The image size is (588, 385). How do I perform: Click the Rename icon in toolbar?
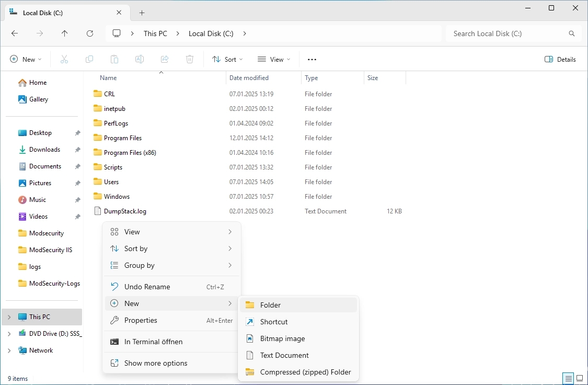(x=140, y=60)
